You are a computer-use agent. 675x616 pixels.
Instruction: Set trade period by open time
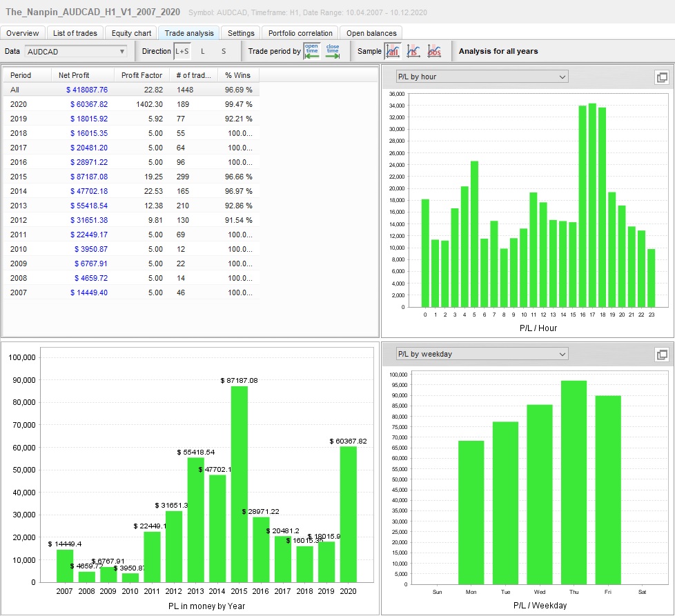click(312, 51)
